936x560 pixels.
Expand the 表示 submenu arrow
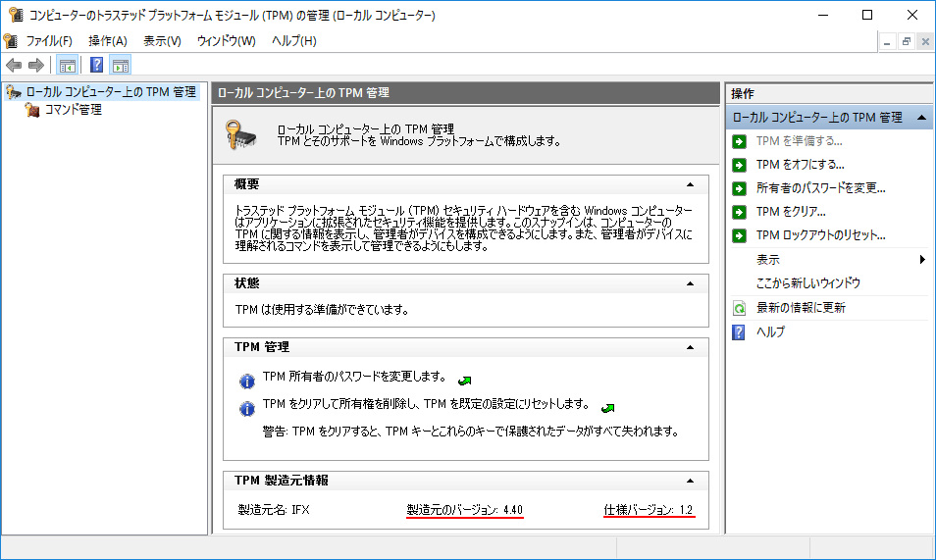(x=922, y=260)
